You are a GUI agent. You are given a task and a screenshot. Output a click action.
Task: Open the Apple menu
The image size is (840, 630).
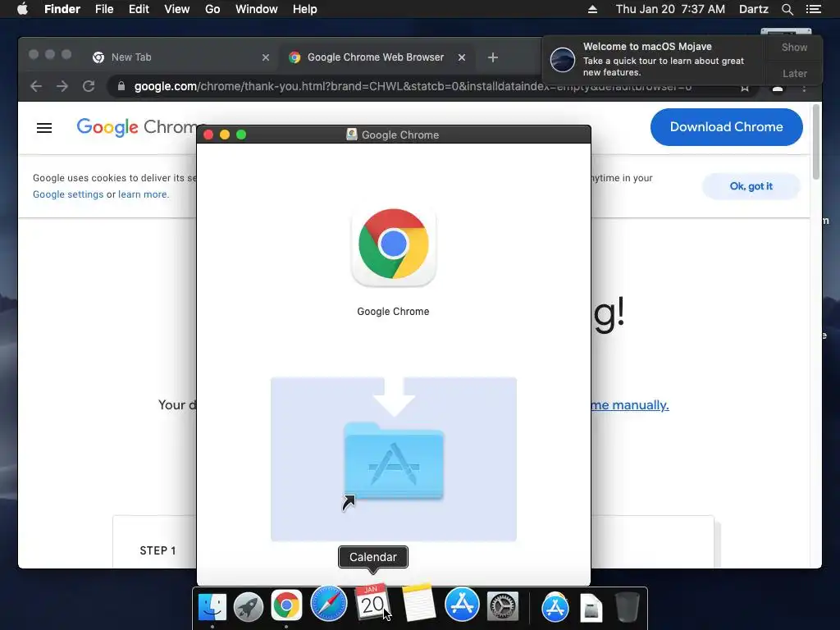(22, 9)
